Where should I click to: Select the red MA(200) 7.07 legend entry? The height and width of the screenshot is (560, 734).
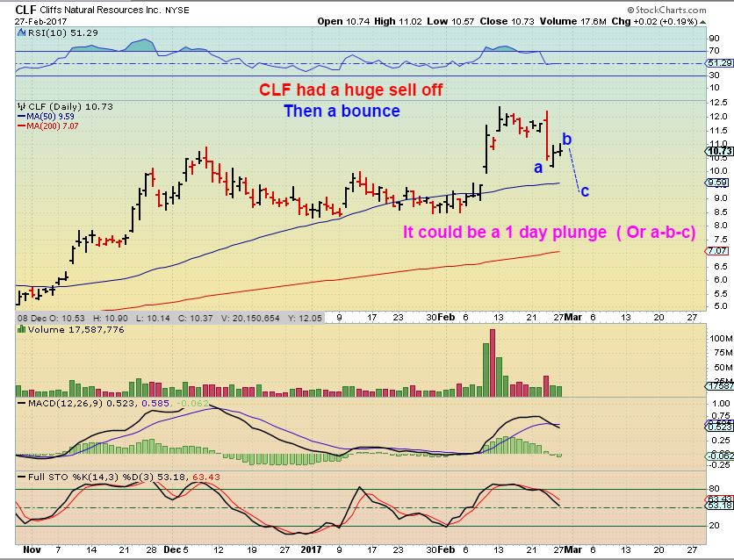[x=47, y=126]
